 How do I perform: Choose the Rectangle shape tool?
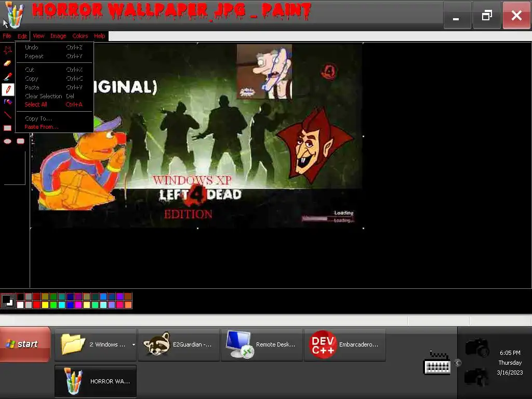click(7, 128)
